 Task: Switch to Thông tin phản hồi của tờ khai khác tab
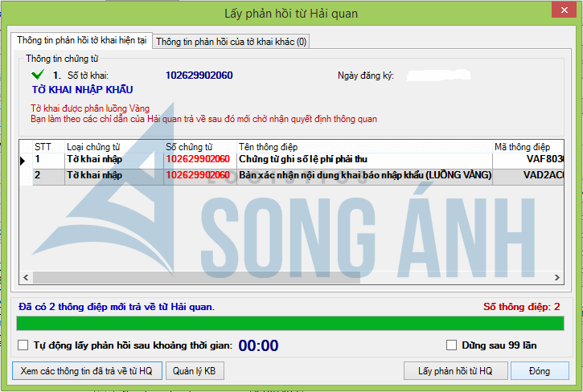[x=231, y=41]
